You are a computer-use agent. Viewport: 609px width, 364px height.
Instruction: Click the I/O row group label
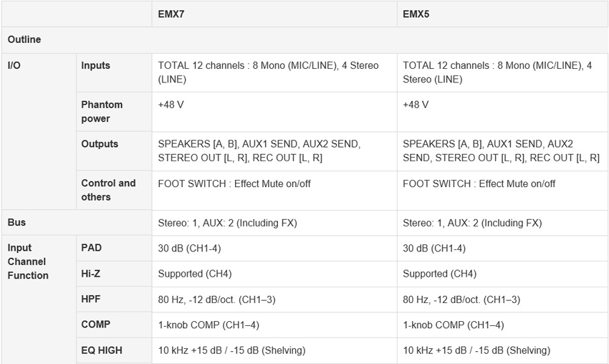(x=14, y=65)
